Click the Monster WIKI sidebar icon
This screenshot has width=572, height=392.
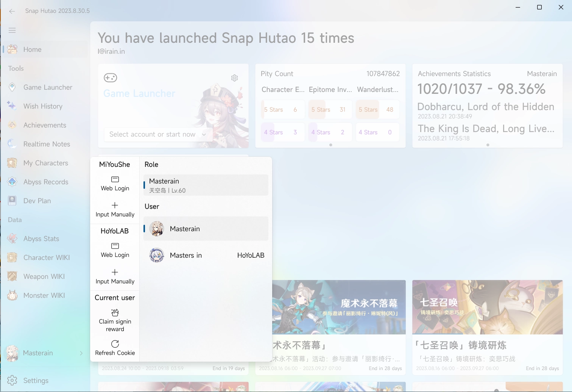coord(12,296)
